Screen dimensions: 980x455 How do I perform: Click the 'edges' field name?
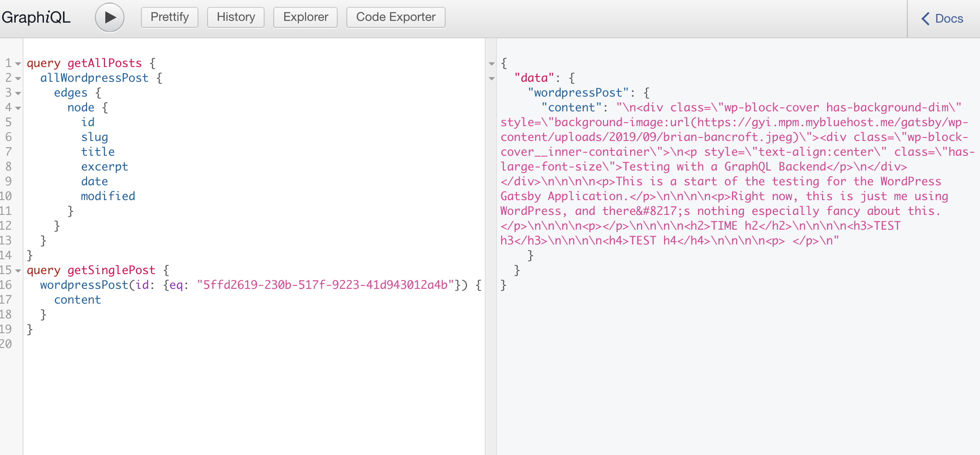pos(70,93)
